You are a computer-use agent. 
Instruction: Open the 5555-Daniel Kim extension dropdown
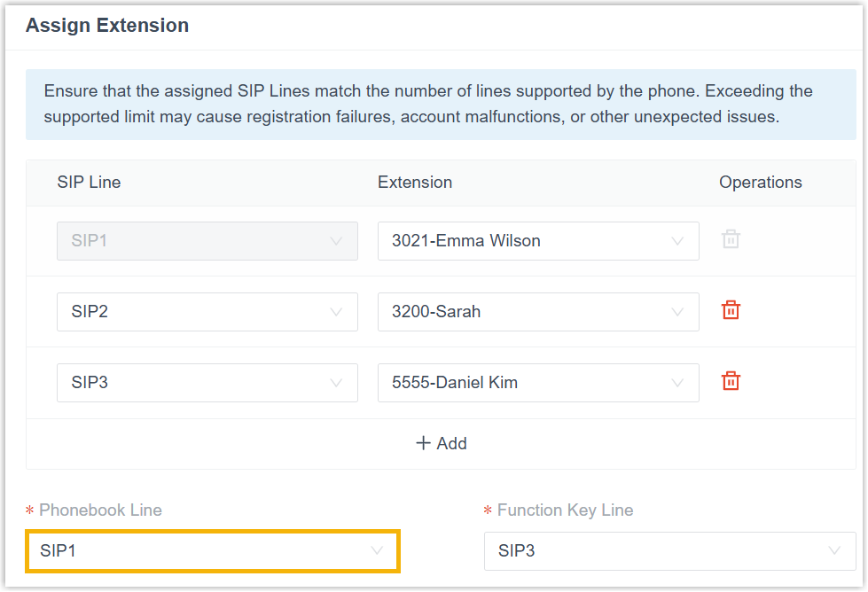pyautogui.click(x=538, y=382)
